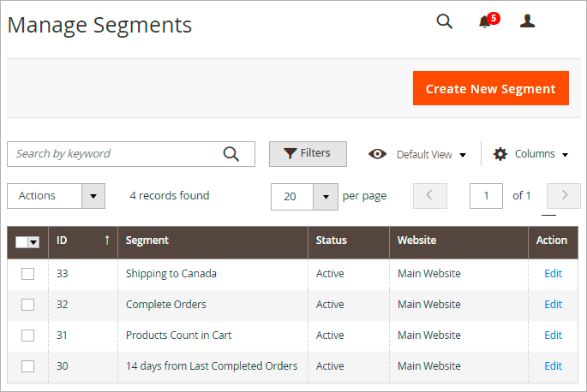The height and width of the screenshot is (392, 587).
Task: Open notifications bell with 5 alerts
Action: point(485,22)
